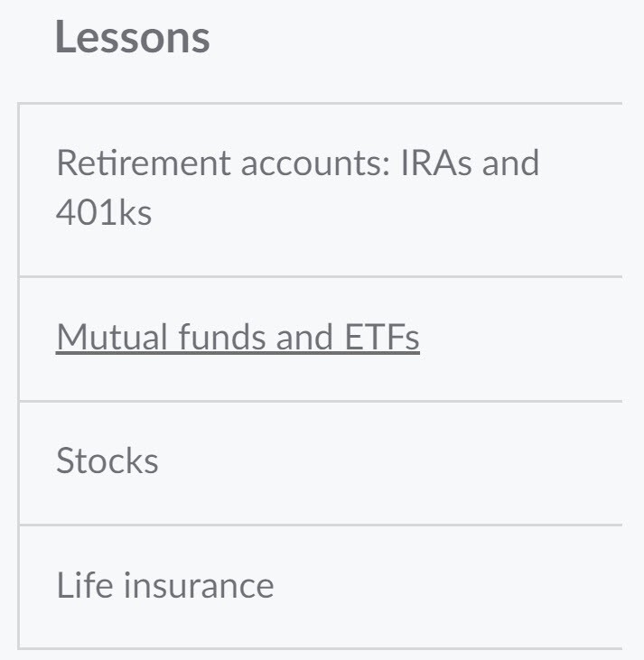Pick the Mutual funds and ETFs row

click(321, 339)
